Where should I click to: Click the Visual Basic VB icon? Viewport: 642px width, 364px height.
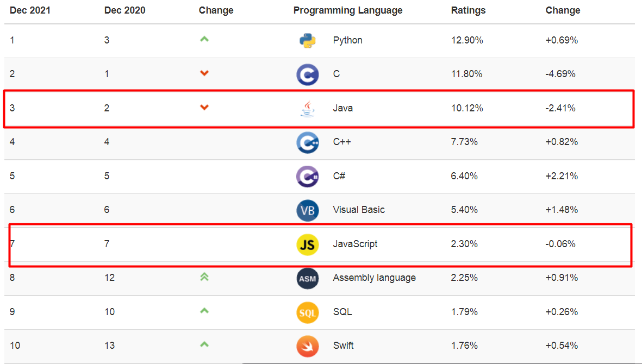pyautogui.click(x=308, y=210)
